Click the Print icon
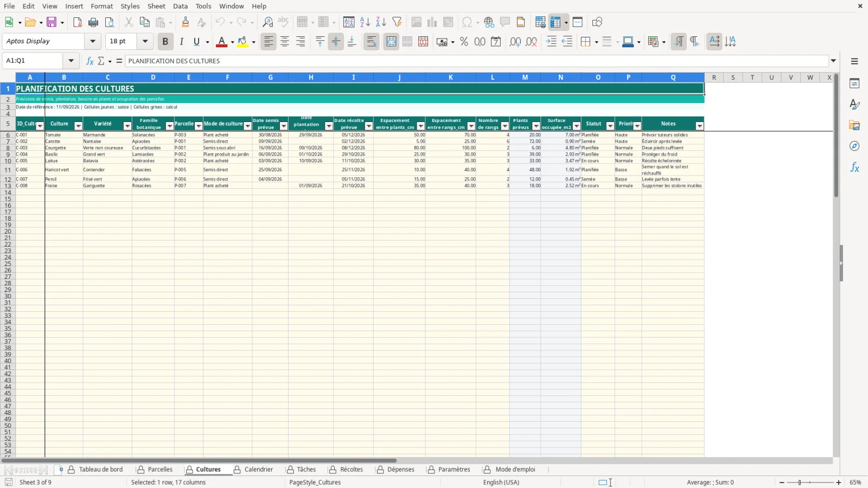The image size is (868, 488). coord(93,22)
